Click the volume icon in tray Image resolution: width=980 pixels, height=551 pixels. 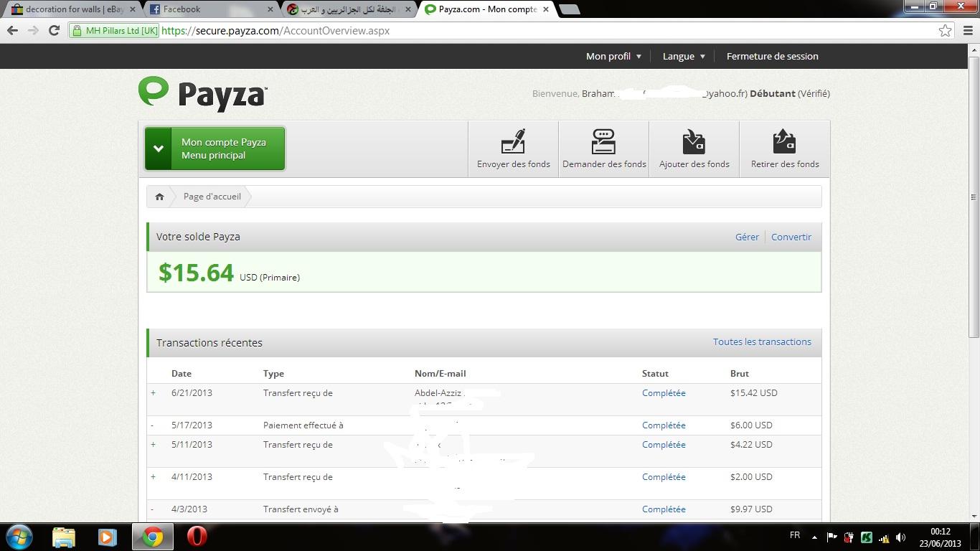[x=902, y=537]
